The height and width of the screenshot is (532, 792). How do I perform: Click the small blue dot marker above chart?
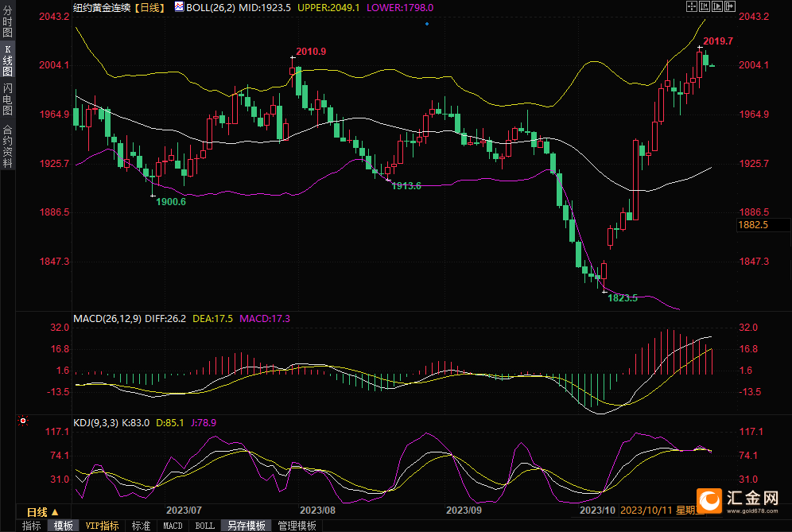pyautogui.click(x=427, y=24)
